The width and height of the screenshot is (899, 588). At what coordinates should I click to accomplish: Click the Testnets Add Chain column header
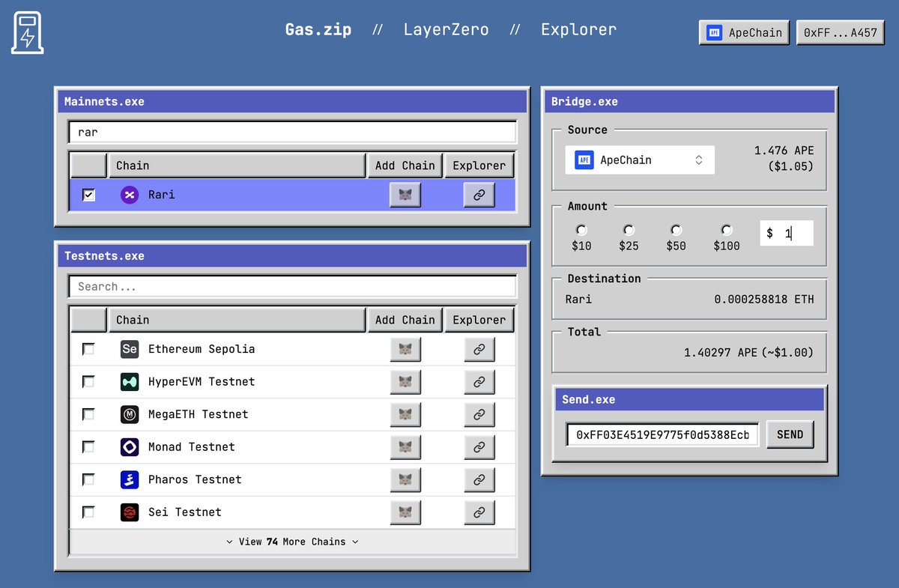tap(405, 320)
